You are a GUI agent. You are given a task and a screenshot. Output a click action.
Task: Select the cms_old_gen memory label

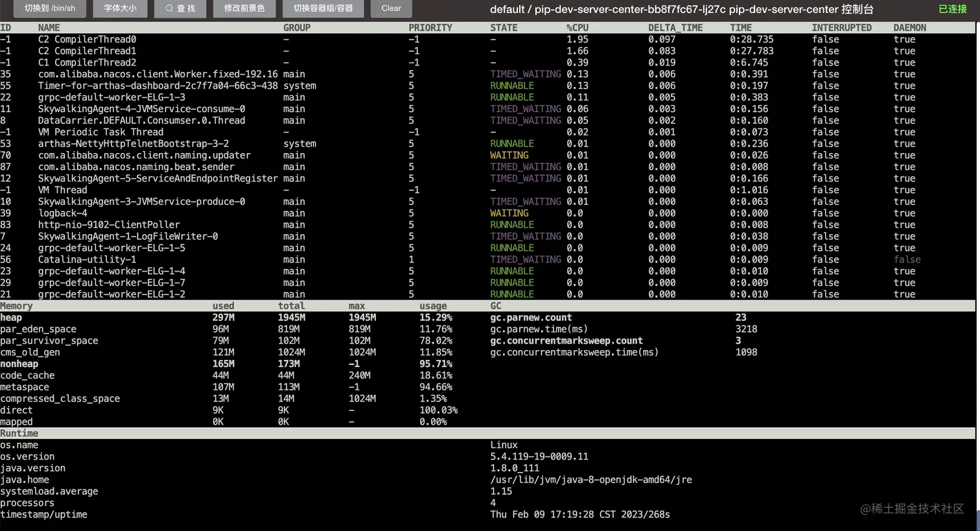click(30, 353)
